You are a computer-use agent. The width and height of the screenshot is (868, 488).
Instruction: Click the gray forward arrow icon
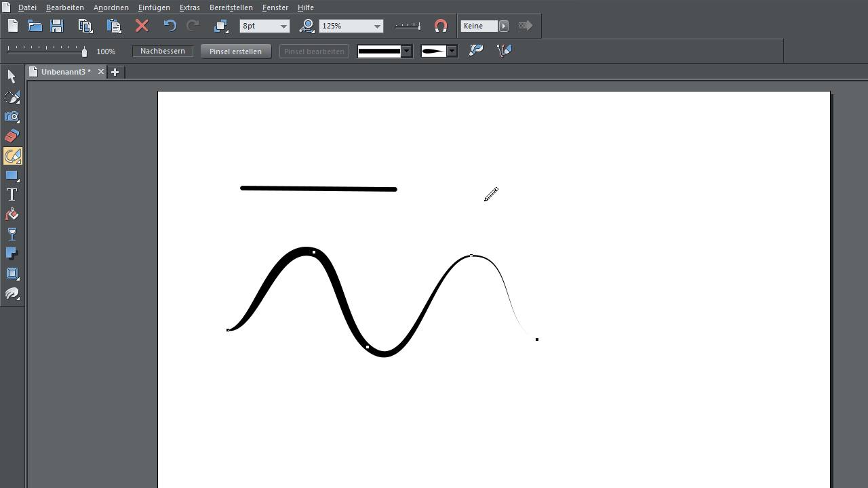tap(526, 26)
